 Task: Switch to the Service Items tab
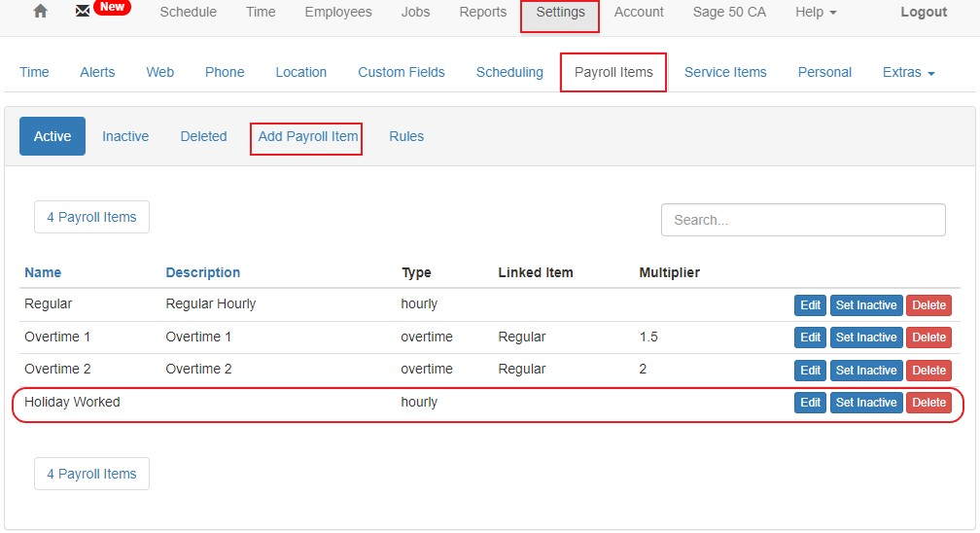tap(725, 72)
